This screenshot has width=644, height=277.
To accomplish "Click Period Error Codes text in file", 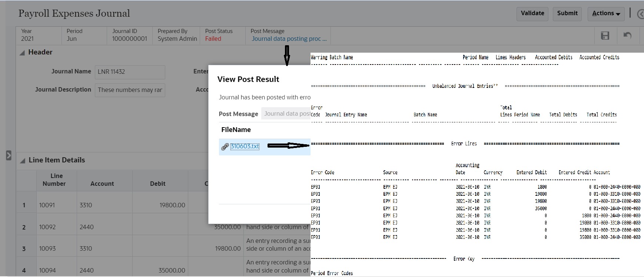I will [332, 273].
